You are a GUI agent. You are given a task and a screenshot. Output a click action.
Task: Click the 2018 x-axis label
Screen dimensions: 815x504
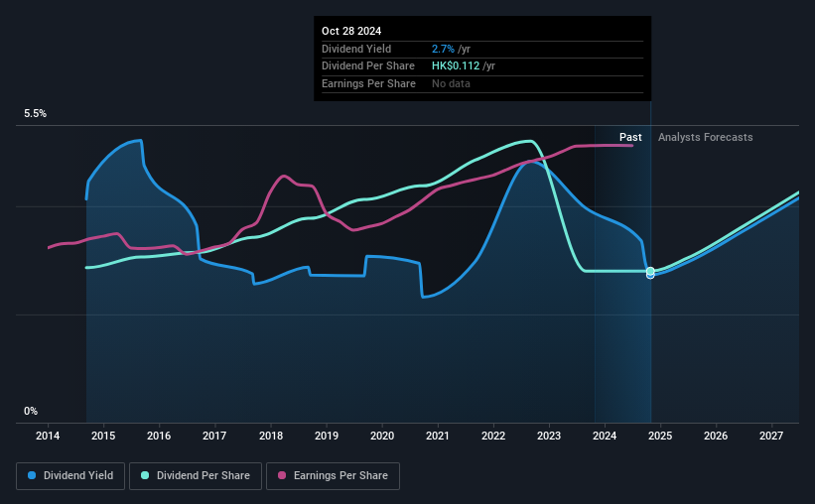(271, 436)
